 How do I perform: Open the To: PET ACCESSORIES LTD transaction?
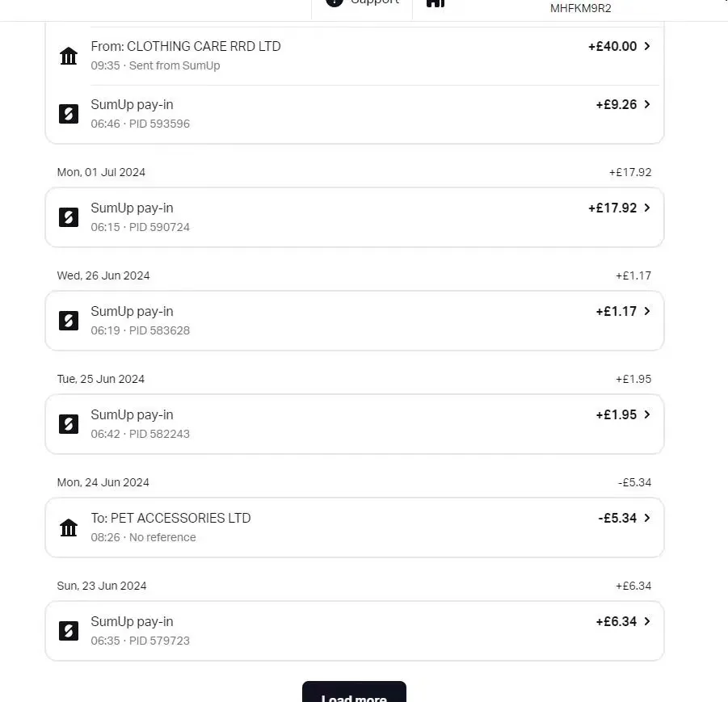click(x=354, y=527)
